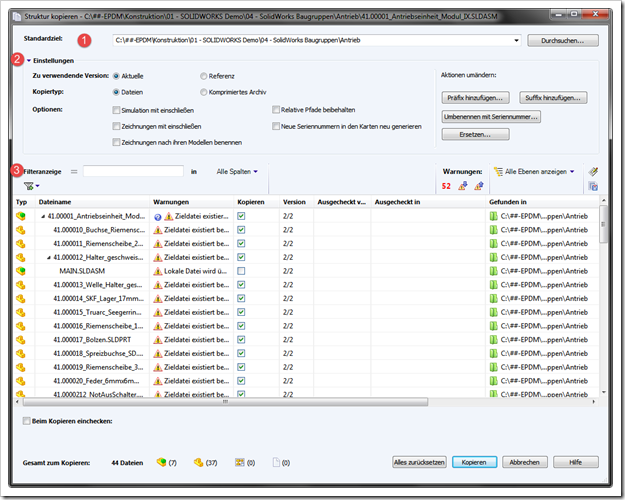Image resolution: width=625 pixels, height=500 pixels.
Task: Open the Alle Spalten dropdown
Action: [x=237, y=171]
